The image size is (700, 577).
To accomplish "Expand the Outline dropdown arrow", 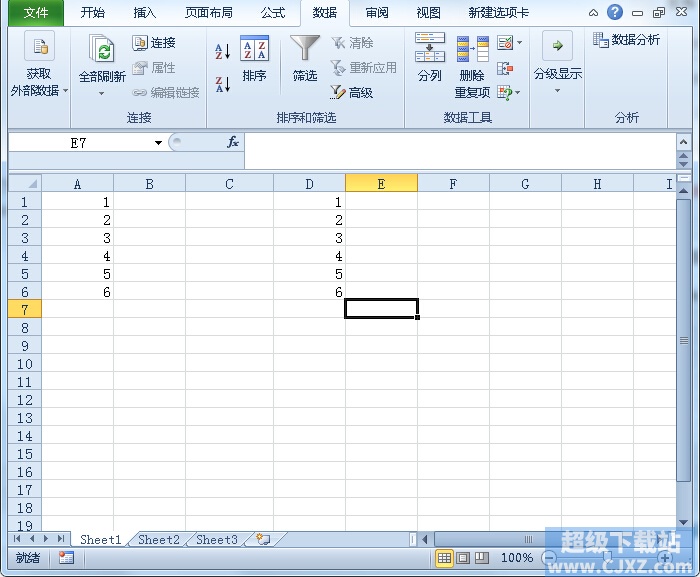I will point(557,91).
